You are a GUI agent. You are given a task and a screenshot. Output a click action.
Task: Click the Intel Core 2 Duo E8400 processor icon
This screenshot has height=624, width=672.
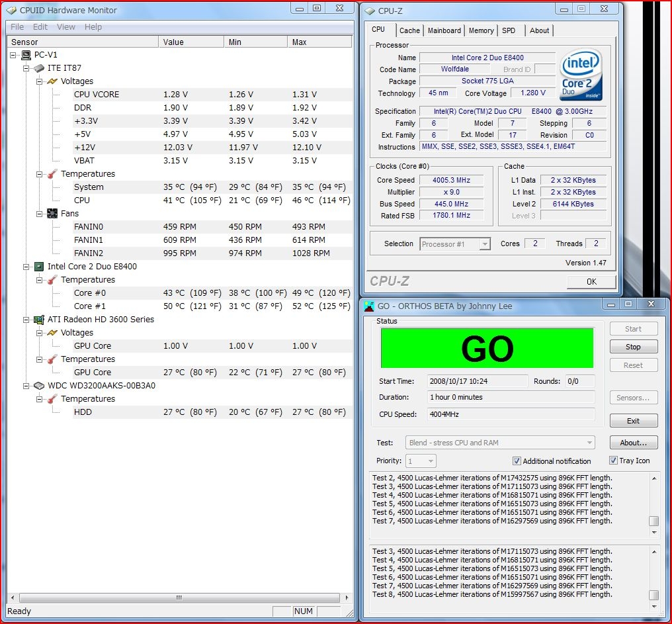[x=39, y=267]
